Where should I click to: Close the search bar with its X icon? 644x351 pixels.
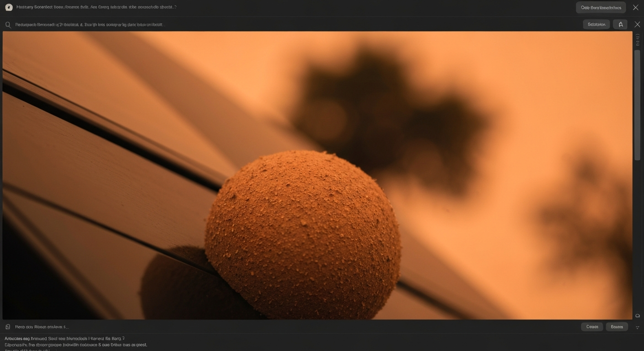point(637,25)
